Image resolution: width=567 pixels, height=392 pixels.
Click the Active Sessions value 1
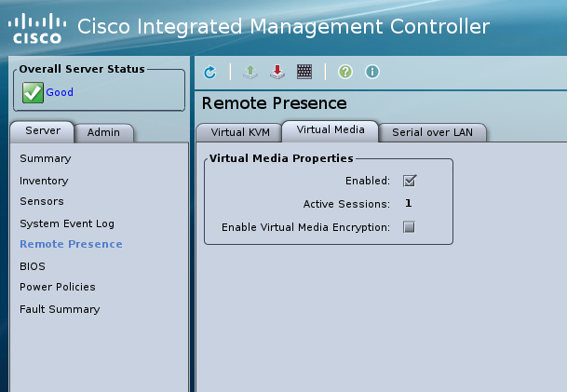coord(408,203)
